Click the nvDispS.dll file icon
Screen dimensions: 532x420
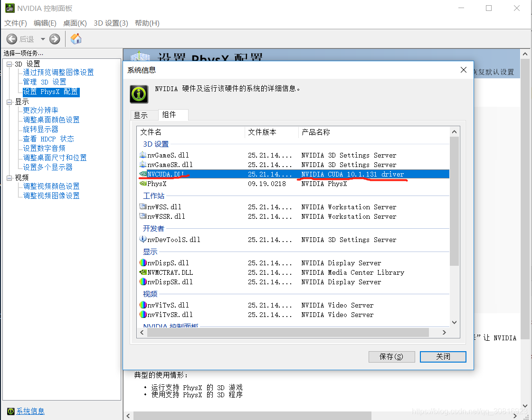point(143,263)
